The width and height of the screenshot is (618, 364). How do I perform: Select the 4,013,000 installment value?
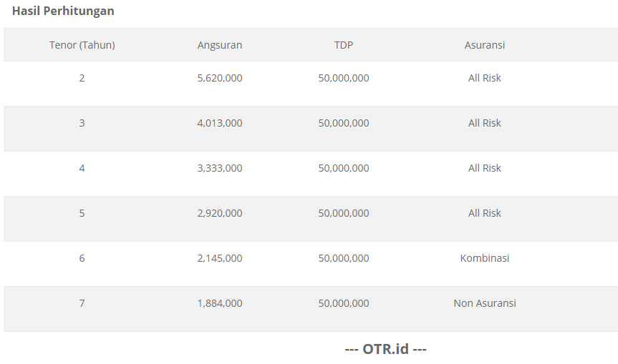click(220, 123)
